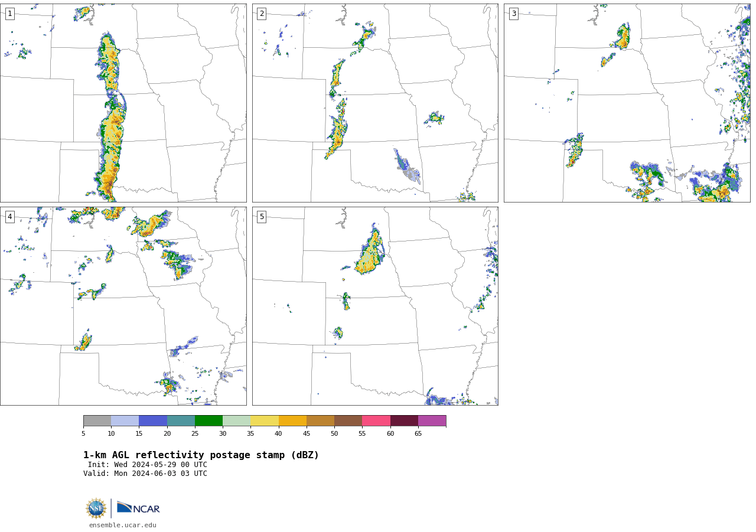The height and width of the screenshot is (532, 756).
Task: Click the Valid: Mon 2024-06-03 03 UTC text
Action: coord(145,474)
